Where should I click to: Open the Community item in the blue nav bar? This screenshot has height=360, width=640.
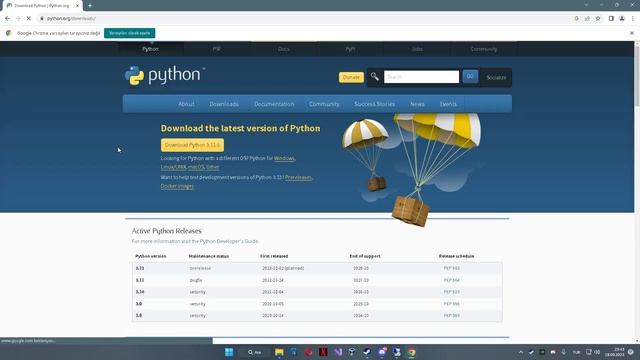point(324,104)
